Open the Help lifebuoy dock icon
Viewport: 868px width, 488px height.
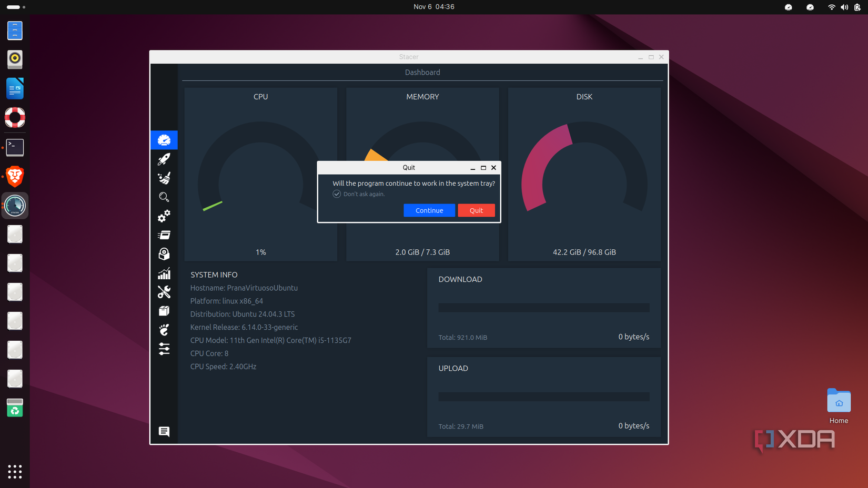[x=15, y=118]
